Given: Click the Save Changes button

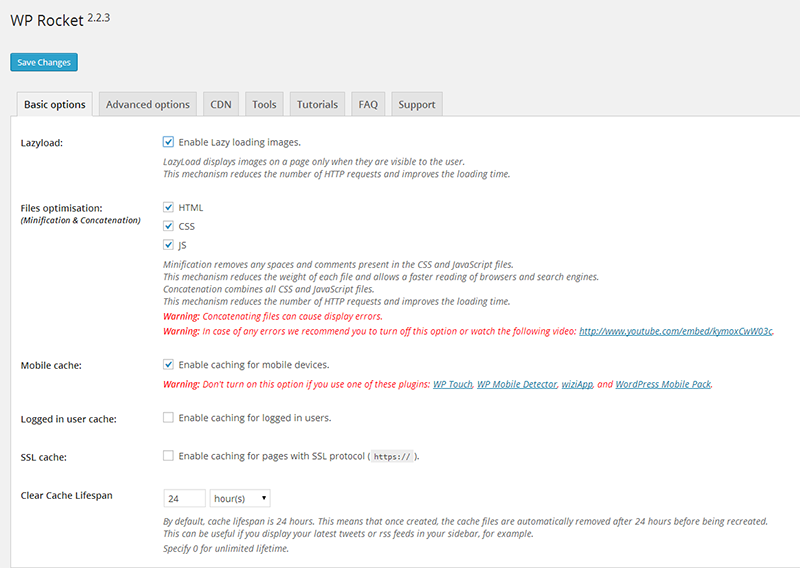Looking at the screenshot, I should click(x=44, y=62).
